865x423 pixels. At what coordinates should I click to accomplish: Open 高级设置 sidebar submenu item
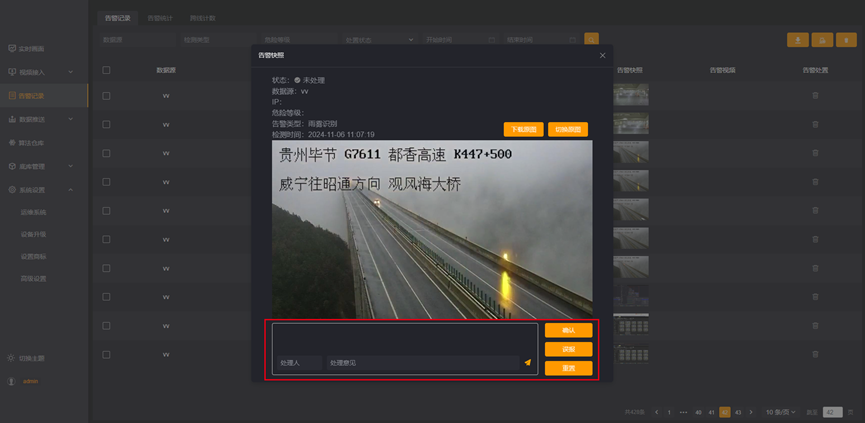point(34,279)
